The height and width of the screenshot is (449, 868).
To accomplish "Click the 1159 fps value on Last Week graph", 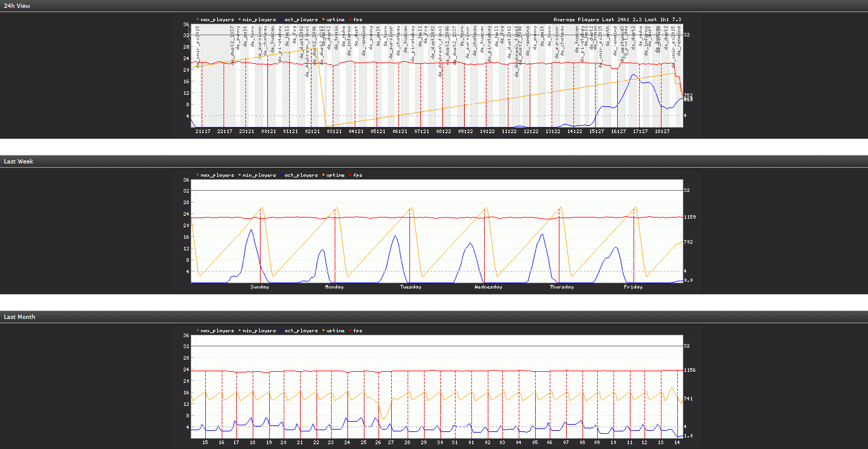I will pos(689,217).
